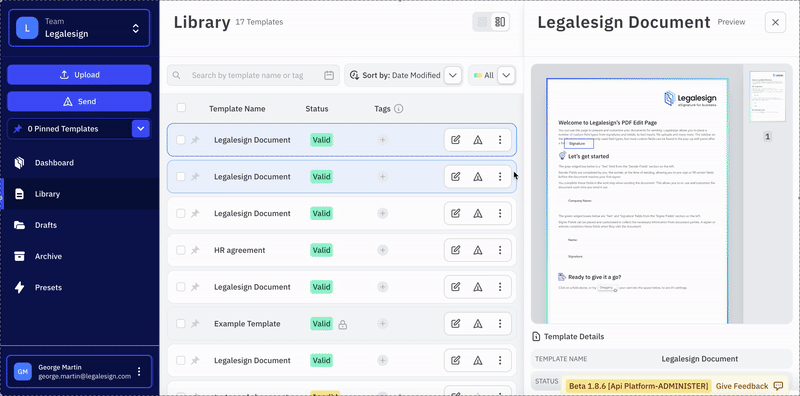Pin the Example Template
Image resolution: width=800 pixels, height=396 pixels.
coord(195,324)
